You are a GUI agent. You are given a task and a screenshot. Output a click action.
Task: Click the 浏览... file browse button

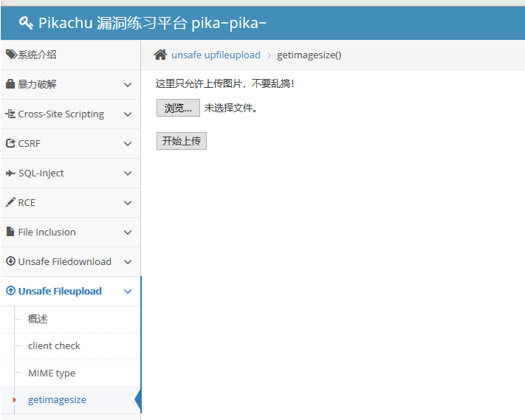pos(178,108)
